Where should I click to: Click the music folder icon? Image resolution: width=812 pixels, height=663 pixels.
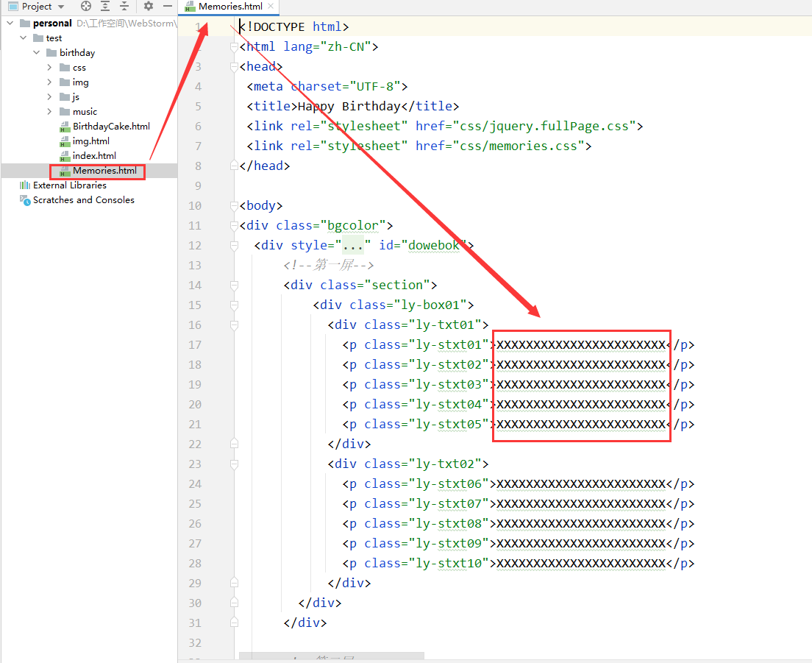pos(64,111)
